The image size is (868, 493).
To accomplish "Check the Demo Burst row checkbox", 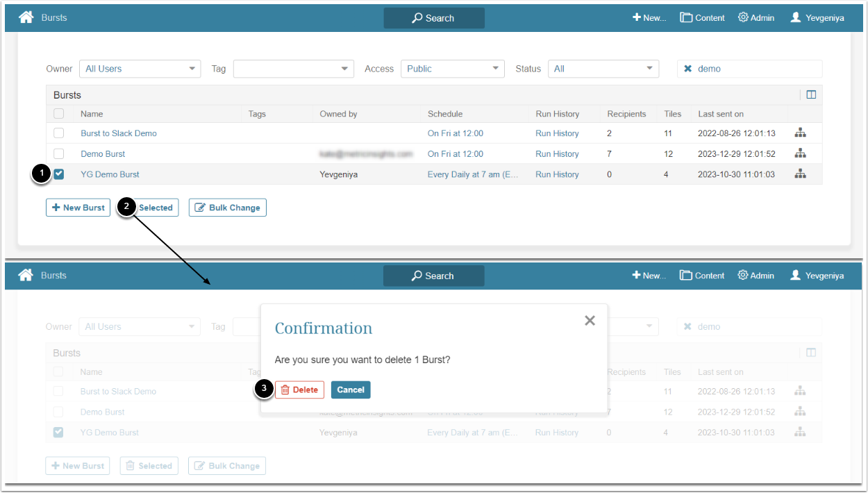I will (x=59, y=153).
